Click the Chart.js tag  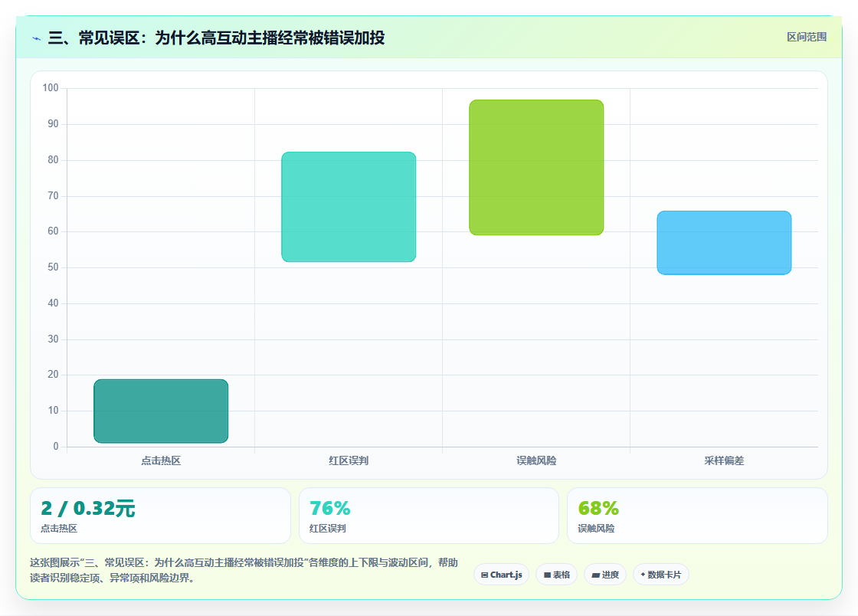(501, 575)
